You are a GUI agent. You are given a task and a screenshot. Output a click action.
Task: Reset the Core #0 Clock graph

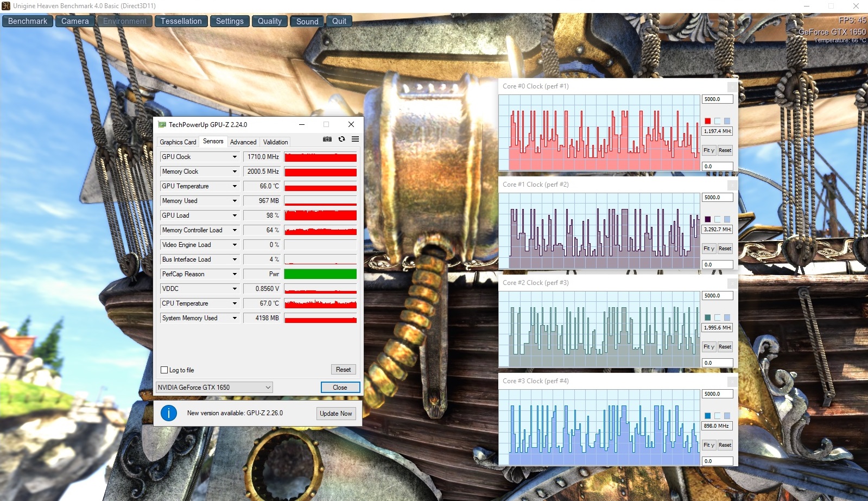pyautogui.click(x=725, y=150)
